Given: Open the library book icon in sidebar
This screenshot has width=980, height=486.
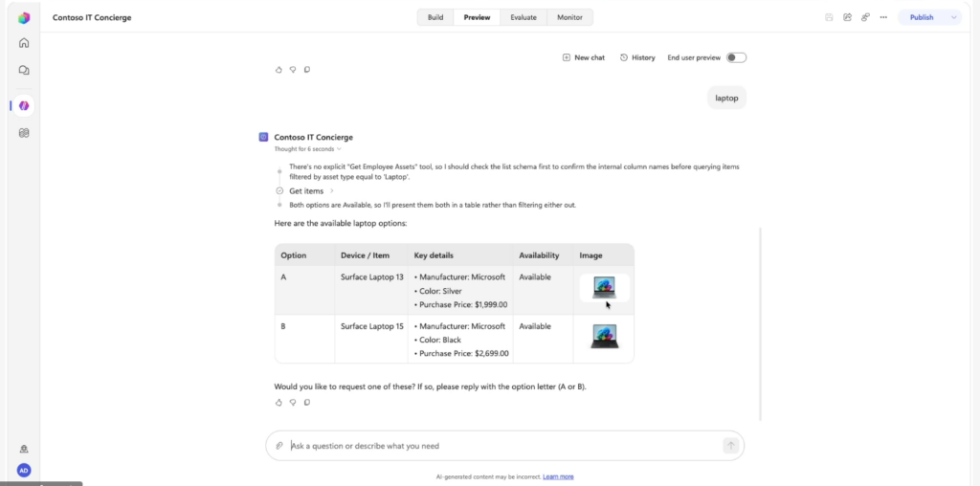Looking at the screenshot, I should (x=24, y=133).
